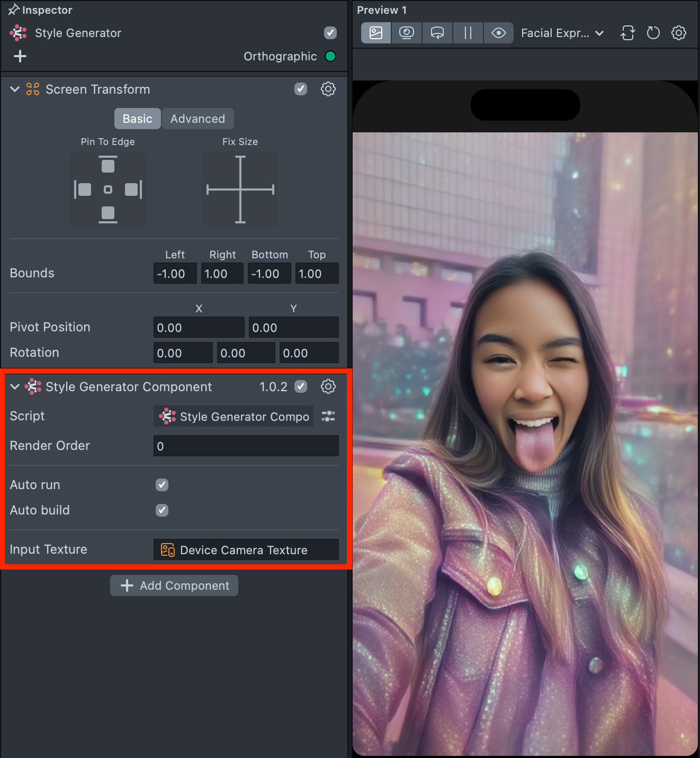This screenshot has width=700, height=758.
Task: Click the script options icon beside Script field
Action: 328,416
